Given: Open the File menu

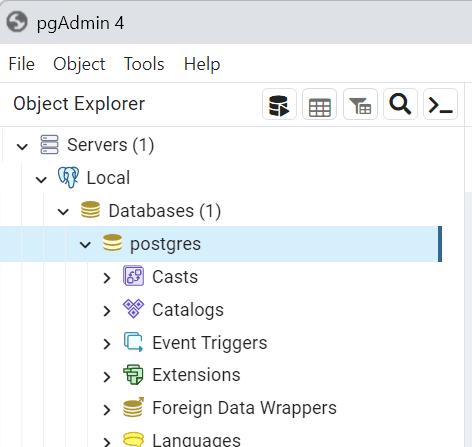Looking at the screenshot, I should [x=22, y=64].
